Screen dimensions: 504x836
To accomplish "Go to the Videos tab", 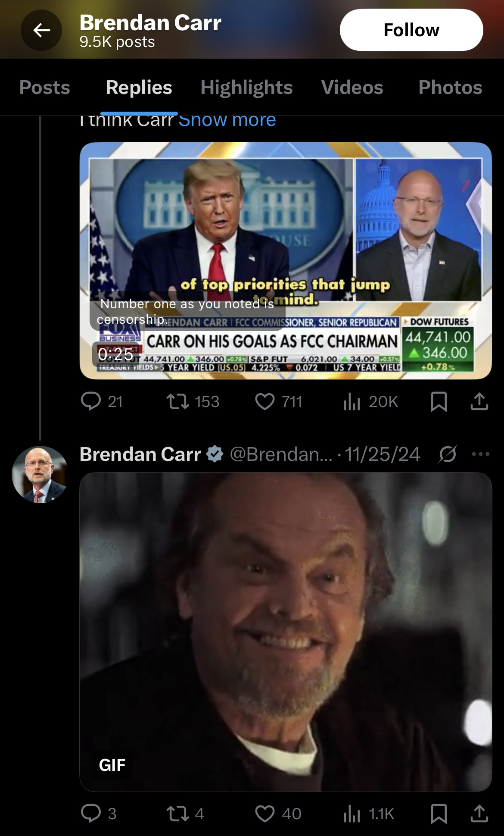I will point(352,88).
